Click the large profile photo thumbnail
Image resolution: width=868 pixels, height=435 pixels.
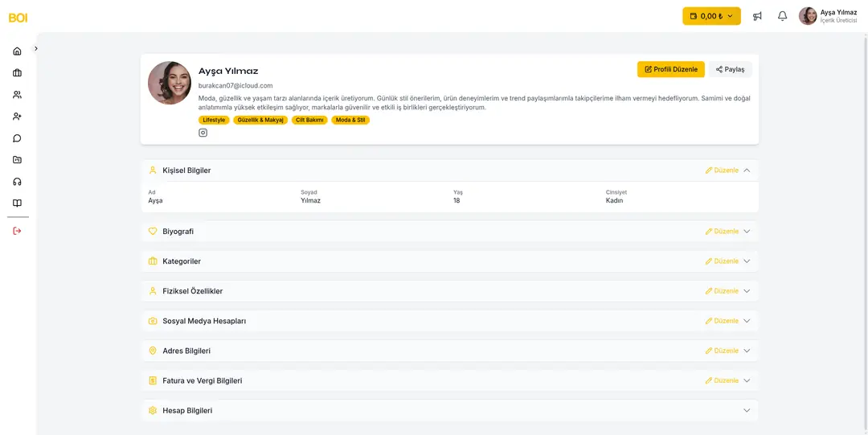[170, 83]
